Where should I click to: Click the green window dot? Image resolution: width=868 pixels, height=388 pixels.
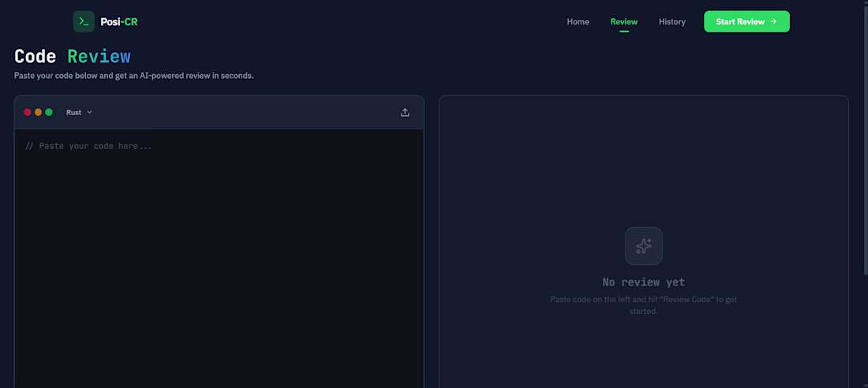49,112
